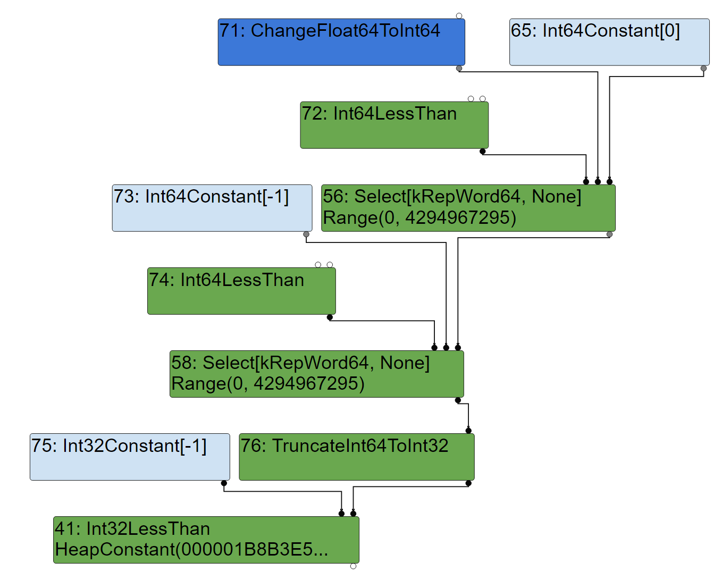Image resolution: width=722 pixels, height=588 pixels.
Task: Click output port dot below node 56
Action: 609,234
